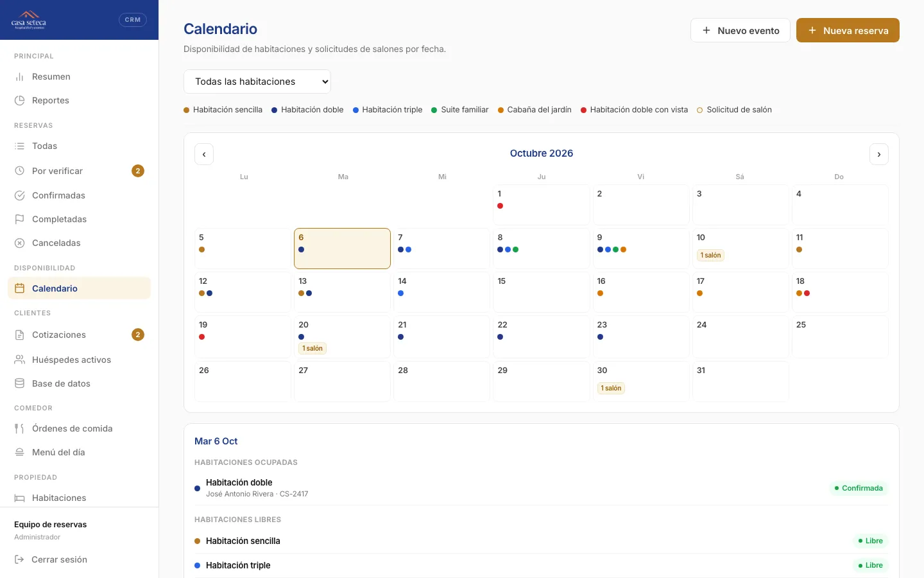This screenshot has width=924, height=578.
Task: Go to Huéspedes activos
Action: click(x=79, y=360)
